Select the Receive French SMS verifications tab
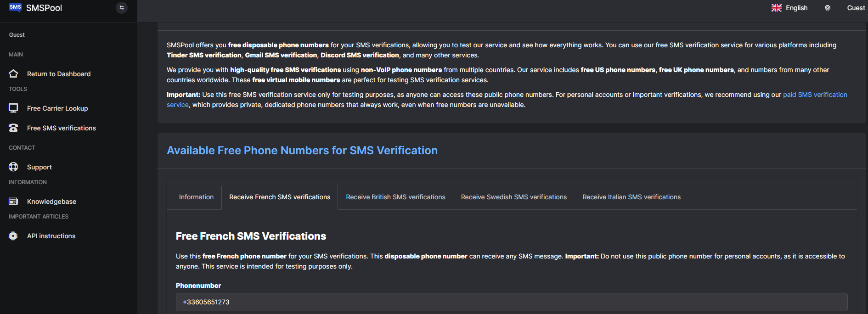 pos(279,197)
